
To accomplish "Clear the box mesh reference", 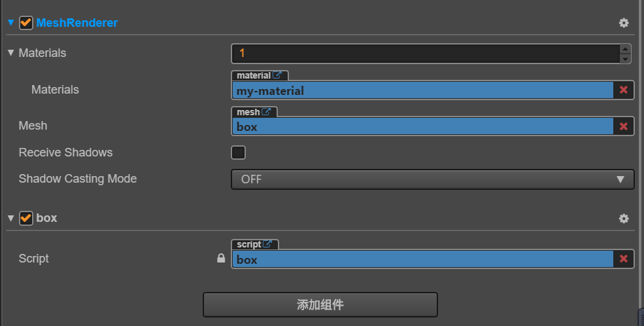I will [624, 126].
